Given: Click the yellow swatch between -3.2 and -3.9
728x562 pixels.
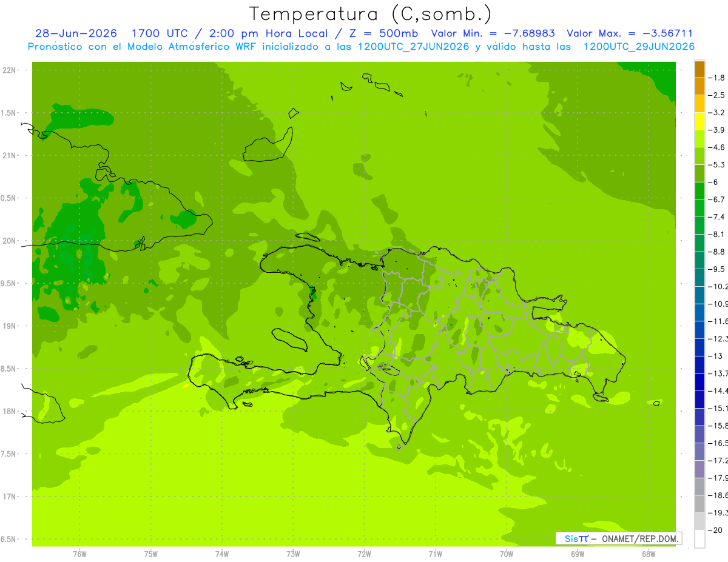Looking at the screenshot, I should pos(699,121).
